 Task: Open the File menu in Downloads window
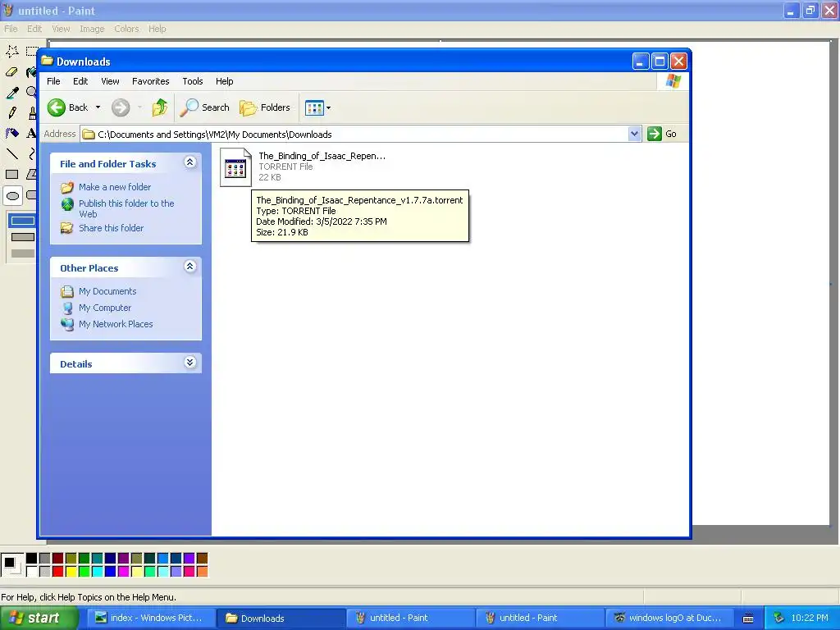pos(53,81)
